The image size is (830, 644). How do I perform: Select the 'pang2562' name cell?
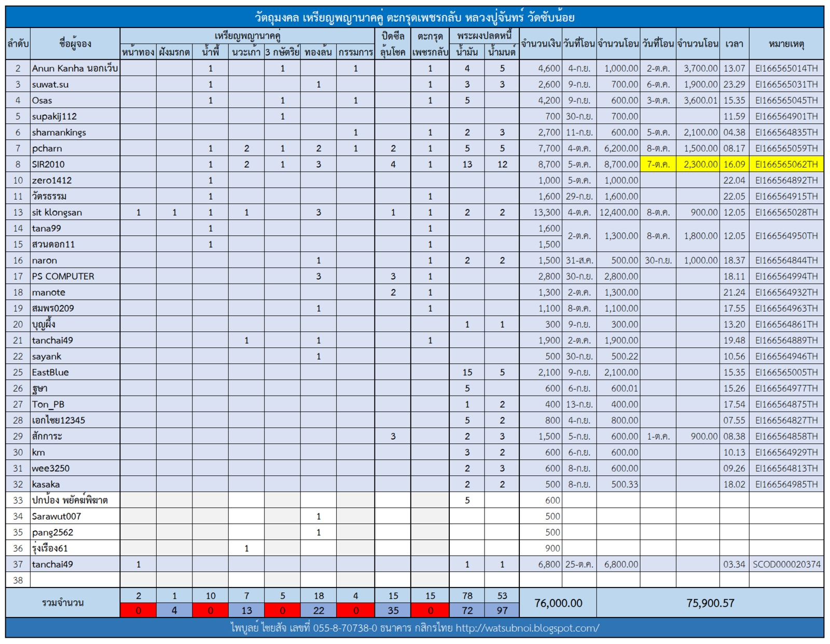[x=75, y=533]
